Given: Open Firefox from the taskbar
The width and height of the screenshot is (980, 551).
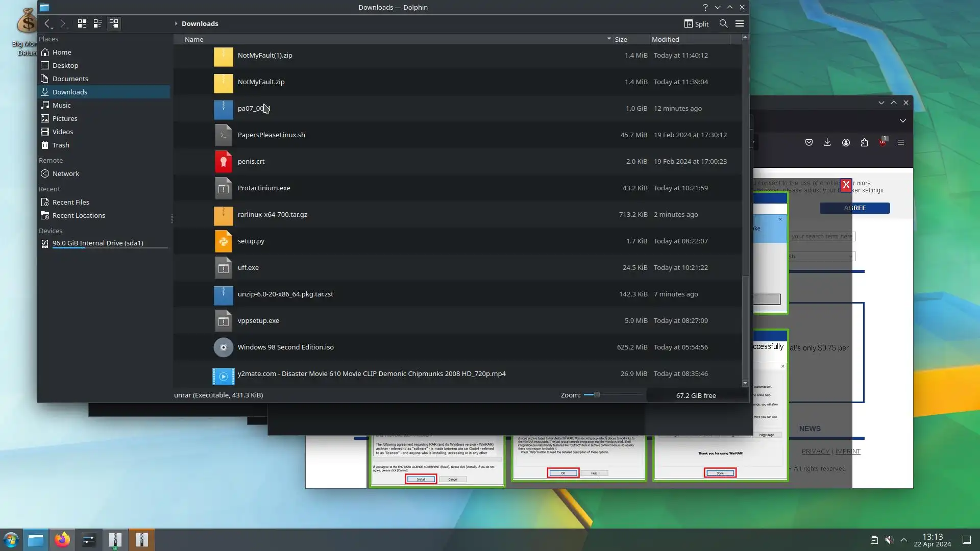Looking at the screenshot, I should tap(62, 540).
